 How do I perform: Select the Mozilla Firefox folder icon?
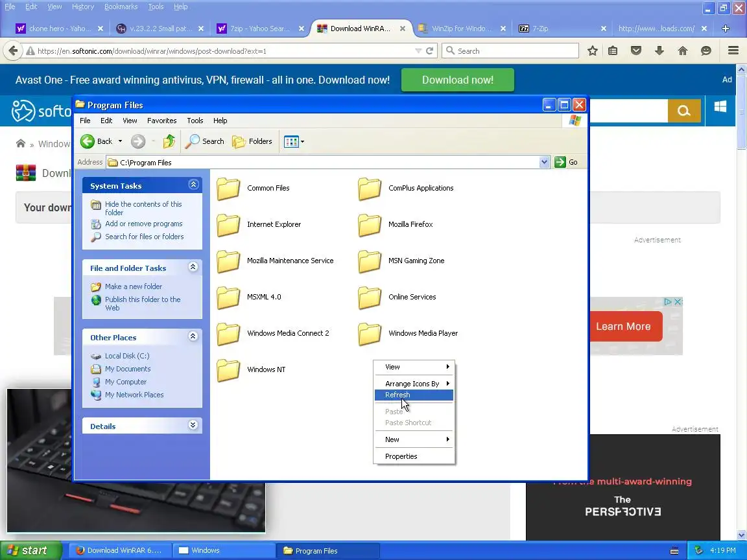coord(370,225)
